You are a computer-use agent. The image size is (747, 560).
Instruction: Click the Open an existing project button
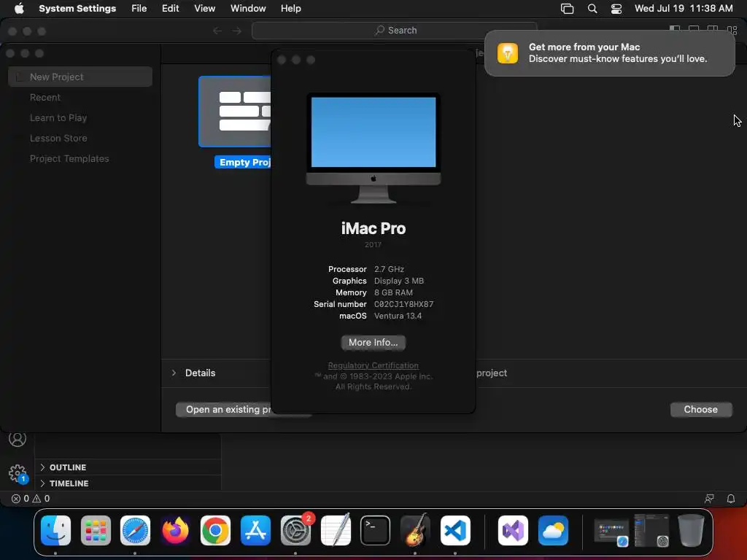[224, 410]
